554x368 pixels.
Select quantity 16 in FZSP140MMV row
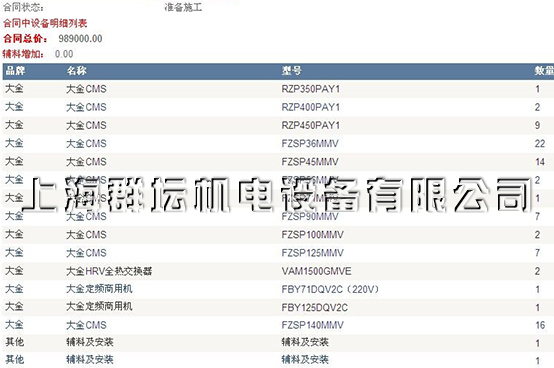coord(540,325)
